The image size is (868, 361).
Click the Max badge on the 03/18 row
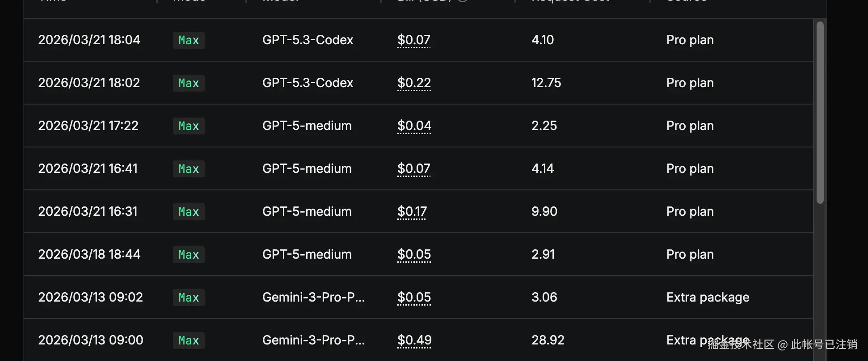(x=189, y=255)
